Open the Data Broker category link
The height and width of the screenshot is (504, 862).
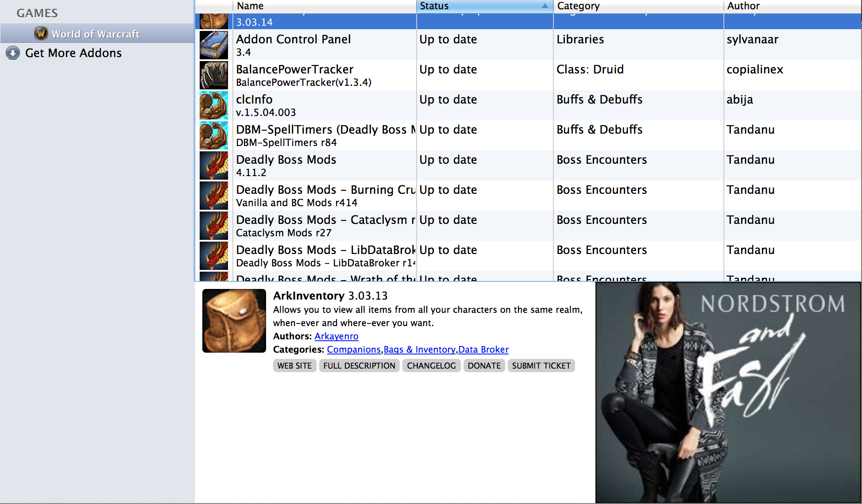[483, 350]
